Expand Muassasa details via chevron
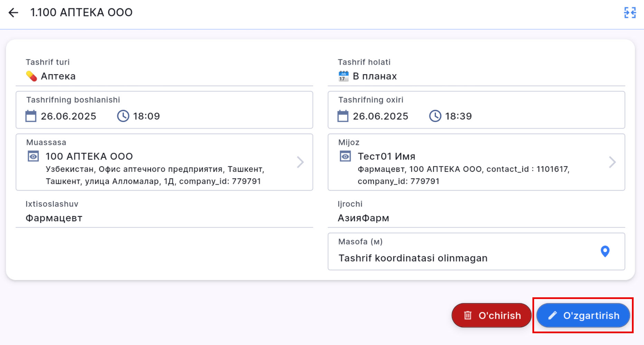 [x=300, y=162]
